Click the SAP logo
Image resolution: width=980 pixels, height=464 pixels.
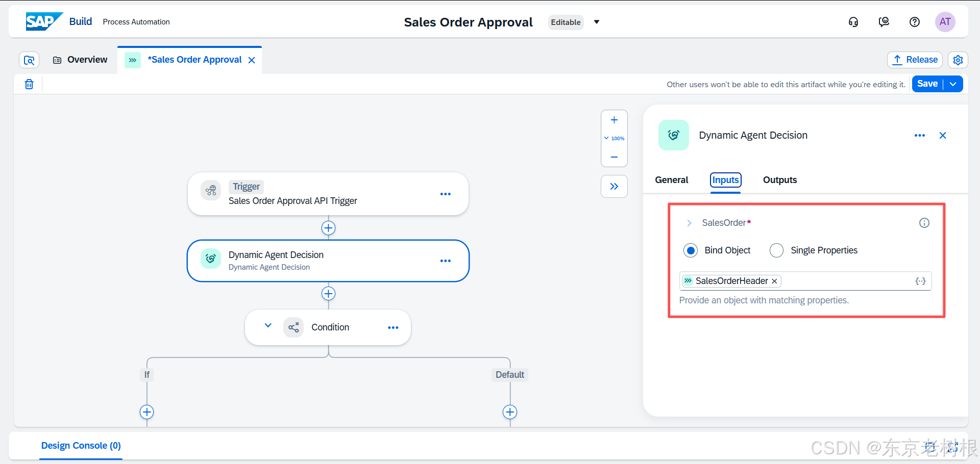click(x=44, y=21)
